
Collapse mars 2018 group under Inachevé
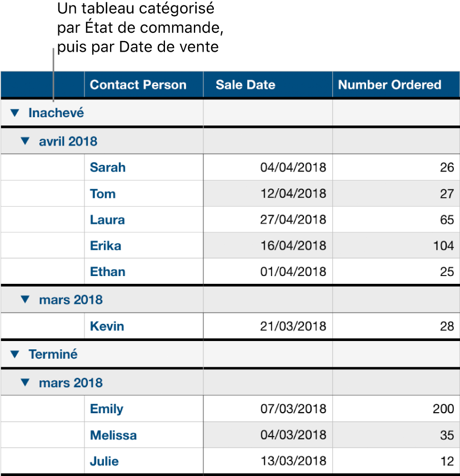pyautogui.click(x=24, y=299)
